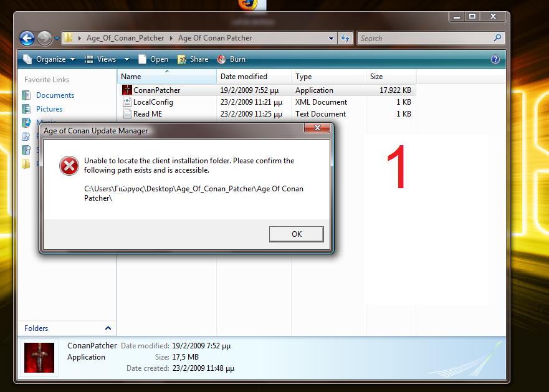This screenshot has height=392, width=549.
Task: Click the Open document icon in toolbar
Action: 142,59
